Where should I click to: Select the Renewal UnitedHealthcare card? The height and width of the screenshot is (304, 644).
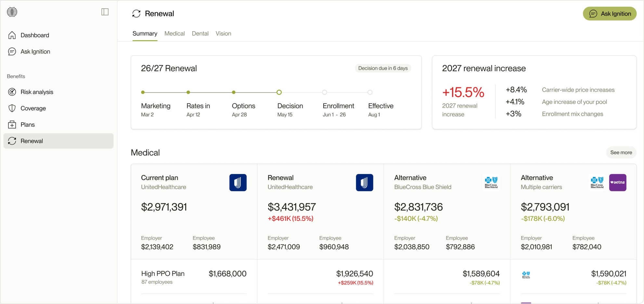[320, 212]
